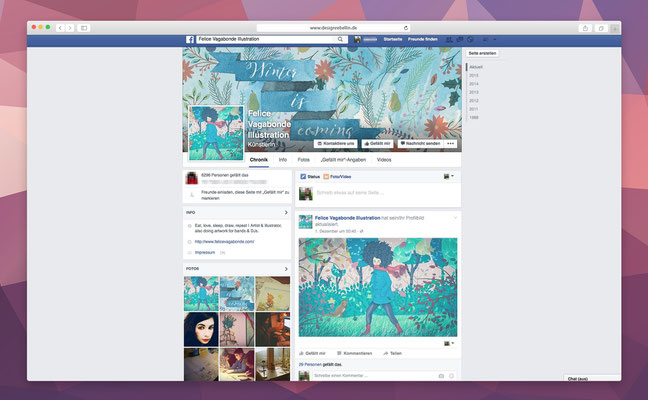Expand the Fotos section chevron
This screenshot has height=400, width=648.
(286, 269)
